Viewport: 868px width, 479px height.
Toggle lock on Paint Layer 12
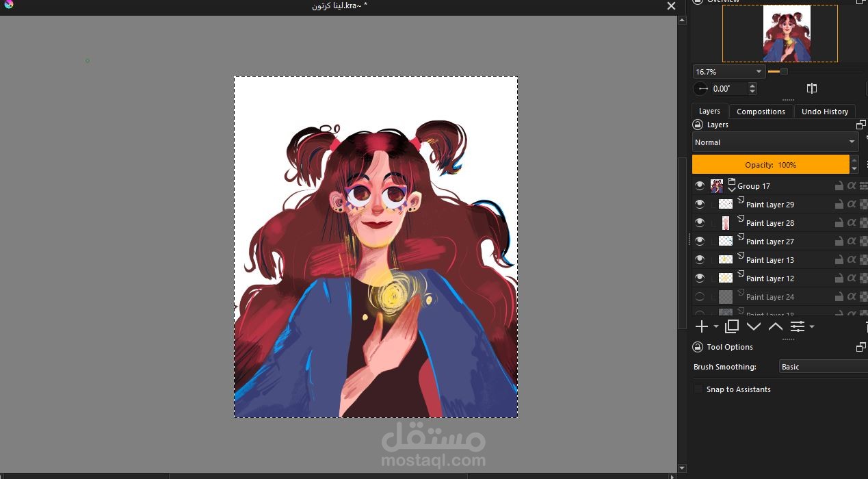pos(839,279)
